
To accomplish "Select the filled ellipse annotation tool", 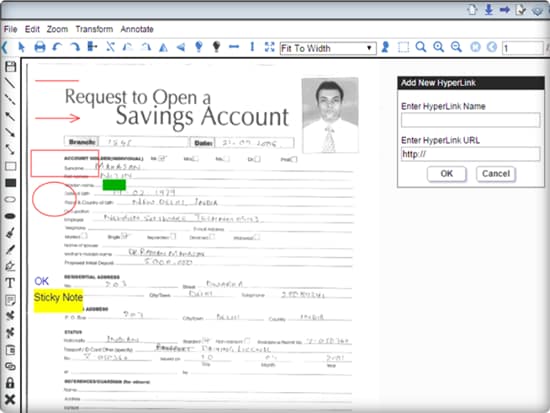I will pyautogui.click(x=10, y=216).
